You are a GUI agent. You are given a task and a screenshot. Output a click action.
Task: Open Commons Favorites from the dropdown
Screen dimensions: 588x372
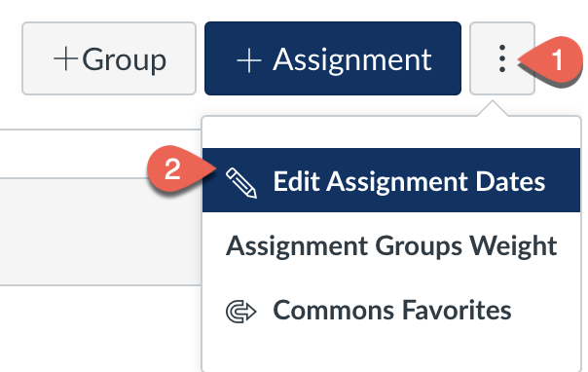pos(391,311)
